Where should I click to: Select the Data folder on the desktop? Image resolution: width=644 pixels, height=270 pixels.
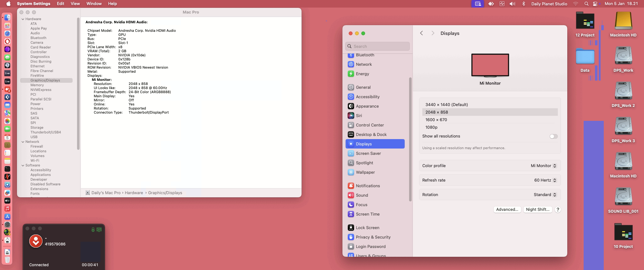pyautogui.click(x=585, y=57)
